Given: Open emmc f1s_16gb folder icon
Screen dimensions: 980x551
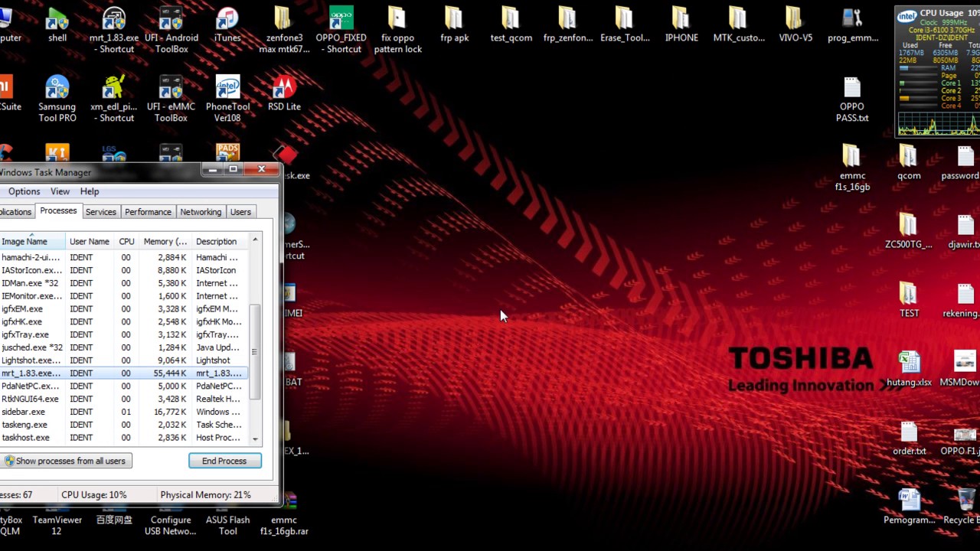Looking at the screenshot, I should (x=852, y=167).
